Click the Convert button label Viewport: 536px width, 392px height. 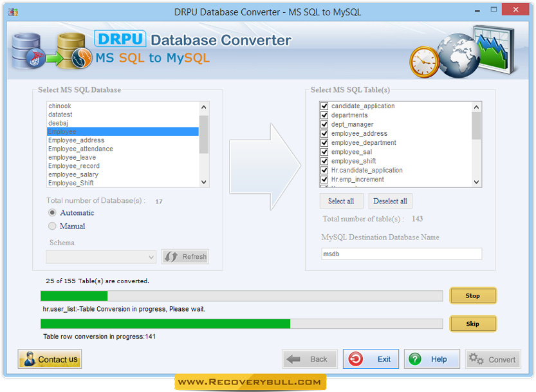tap(502, 360)
